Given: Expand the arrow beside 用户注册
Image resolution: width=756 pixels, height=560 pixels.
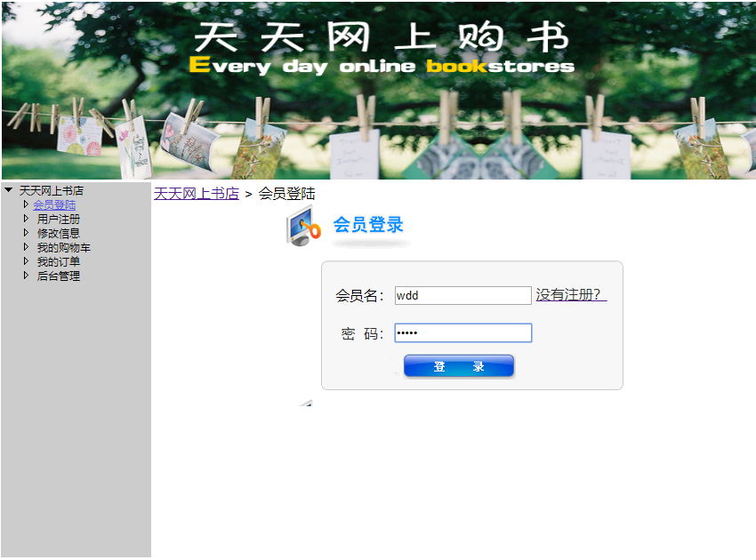Looking at the screenshot, I should pos(26,219).
